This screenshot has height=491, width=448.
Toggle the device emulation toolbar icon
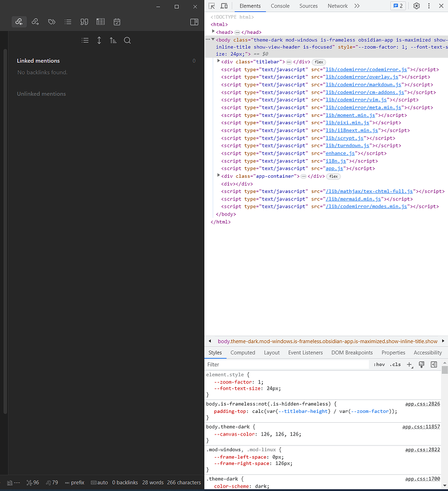225,6
